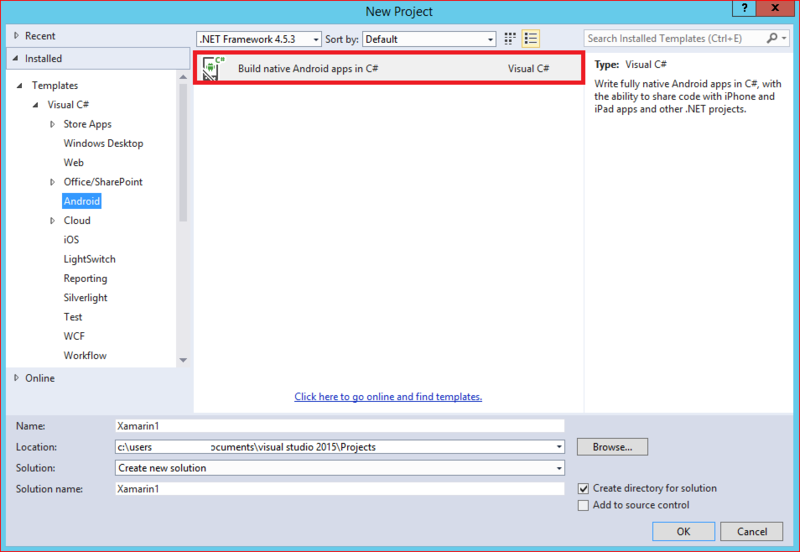Open the Location path dropdown
This screenshot has width=800, height=552.
coord(559,447)
